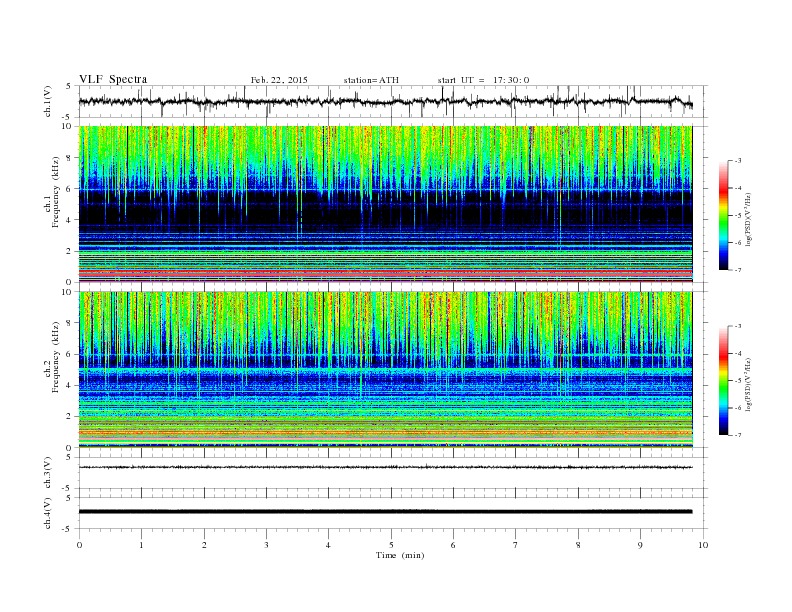Click time axis tick label "1"

[x=141, y=545]
